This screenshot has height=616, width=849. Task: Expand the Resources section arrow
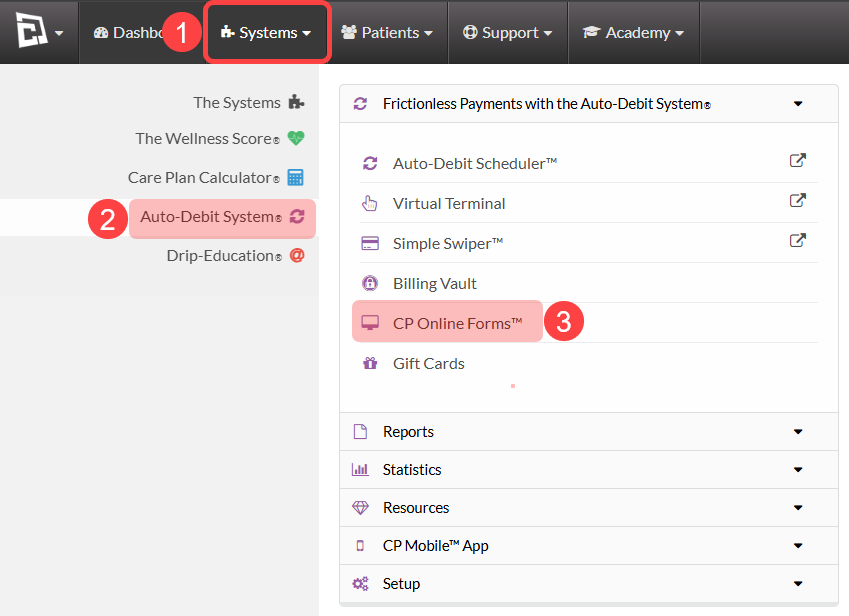798,508
